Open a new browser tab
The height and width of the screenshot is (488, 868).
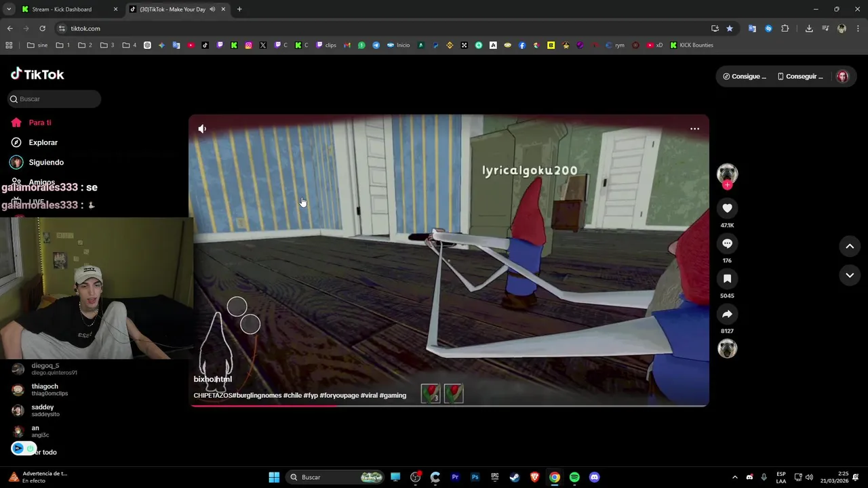point(239,9)
